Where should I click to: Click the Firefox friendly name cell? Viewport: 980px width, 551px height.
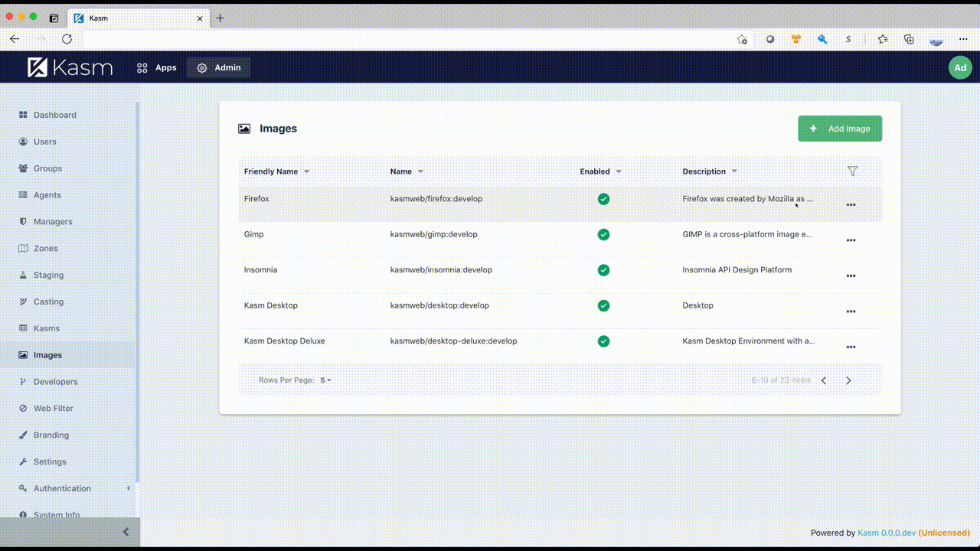point(256,199)
